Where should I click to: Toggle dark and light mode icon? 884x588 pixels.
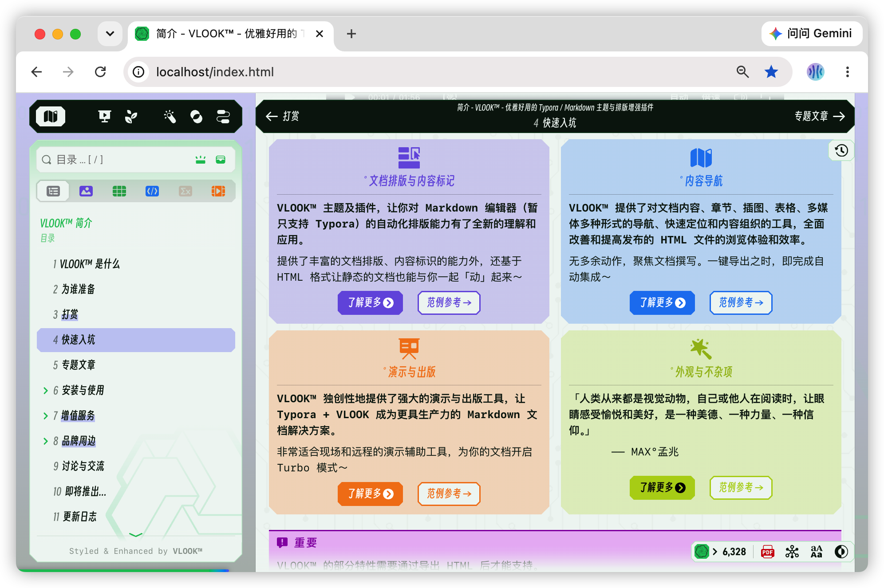point(841,552)
